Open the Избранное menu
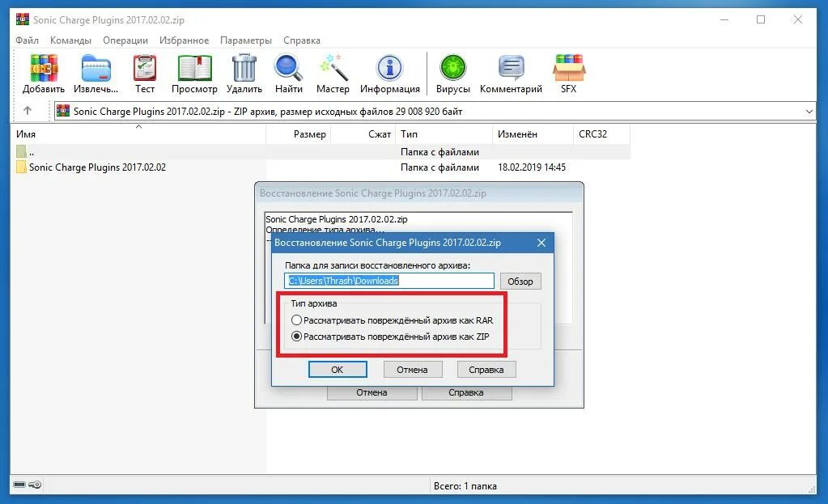The width and height of the screenshot is (828, 504). coord(185,40)
